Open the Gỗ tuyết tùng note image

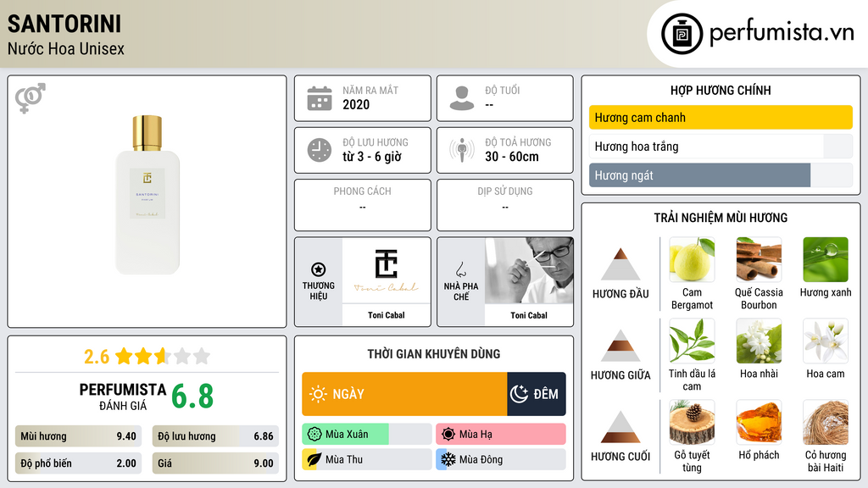click(x=692, y=422)
